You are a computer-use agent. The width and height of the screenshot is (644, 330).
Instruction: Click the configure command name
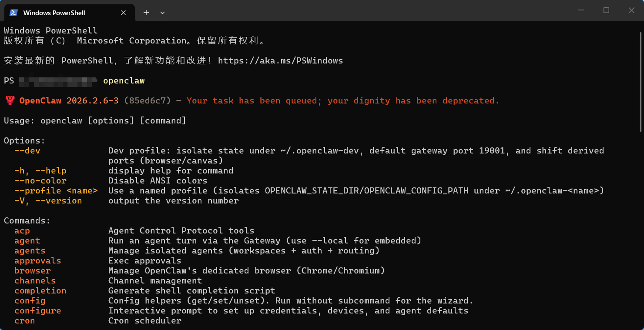[x=38, y=310]
